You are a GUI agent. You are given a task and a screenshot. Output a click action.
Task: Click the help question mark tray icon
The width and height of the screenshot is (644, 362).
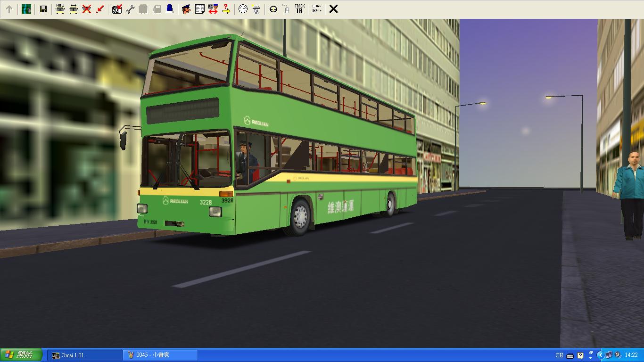click(580, 355)
